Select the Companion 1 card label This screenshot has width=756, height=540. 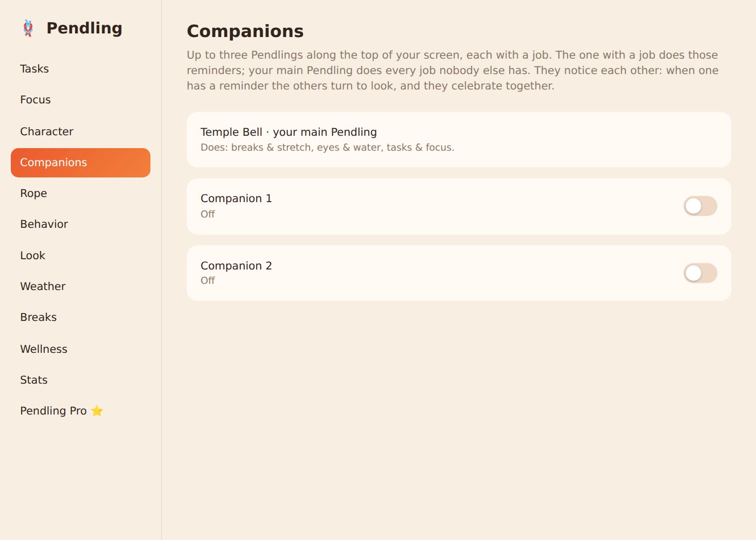236,199
